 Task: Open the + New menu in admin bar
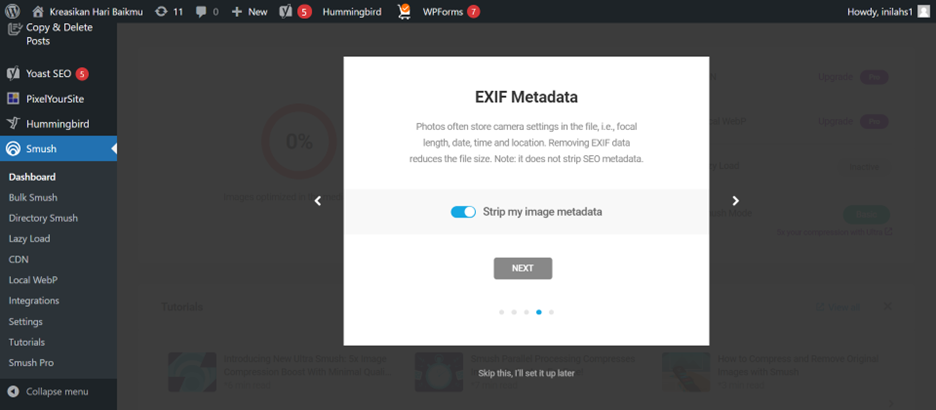[x=250, y=11]
